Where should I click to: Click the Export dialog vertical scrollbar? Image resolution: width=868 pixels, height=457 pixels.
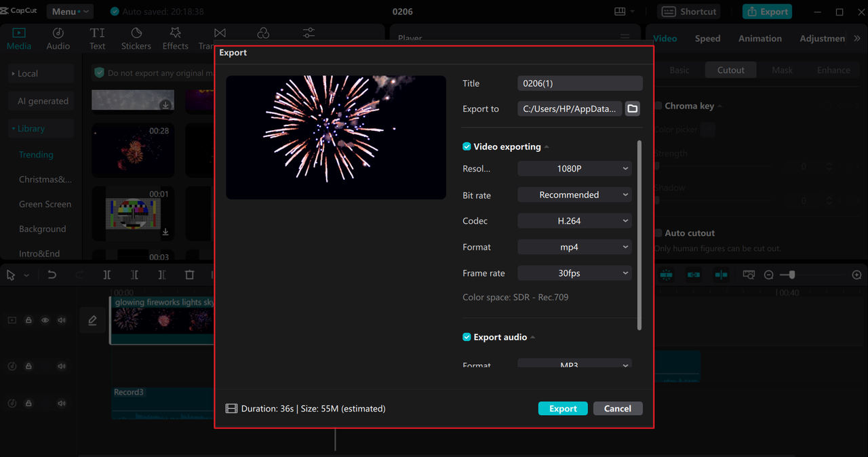coord(639,235)
